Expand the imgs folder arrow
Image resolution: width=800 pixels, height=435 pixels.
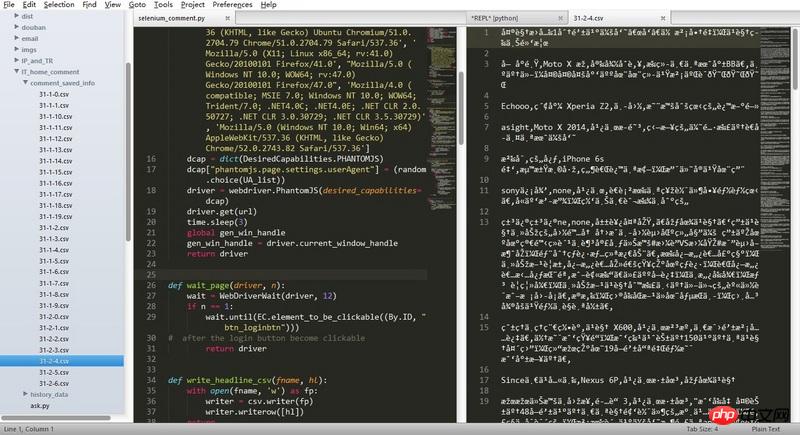[x=14, y=50]
